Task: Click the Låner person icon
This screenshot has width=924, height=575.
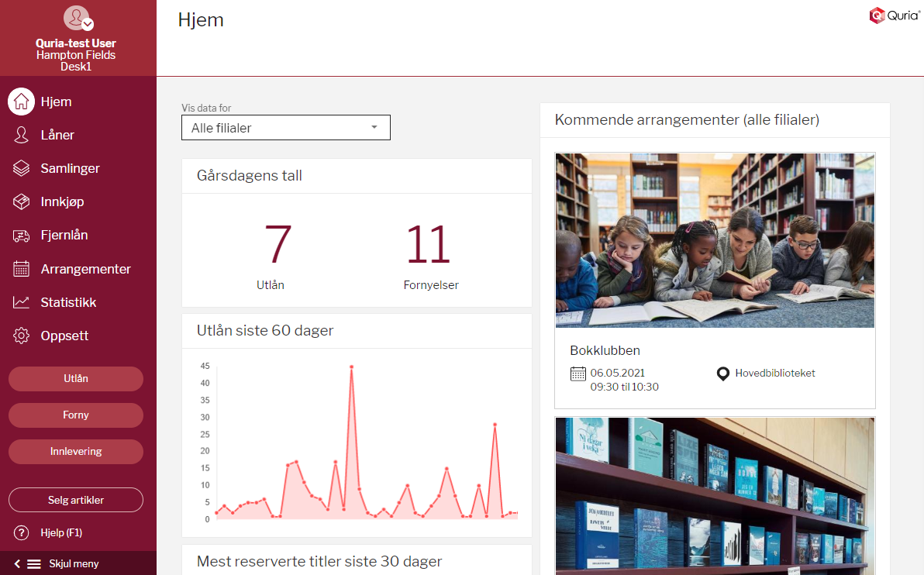Action: tap(21, 135)
